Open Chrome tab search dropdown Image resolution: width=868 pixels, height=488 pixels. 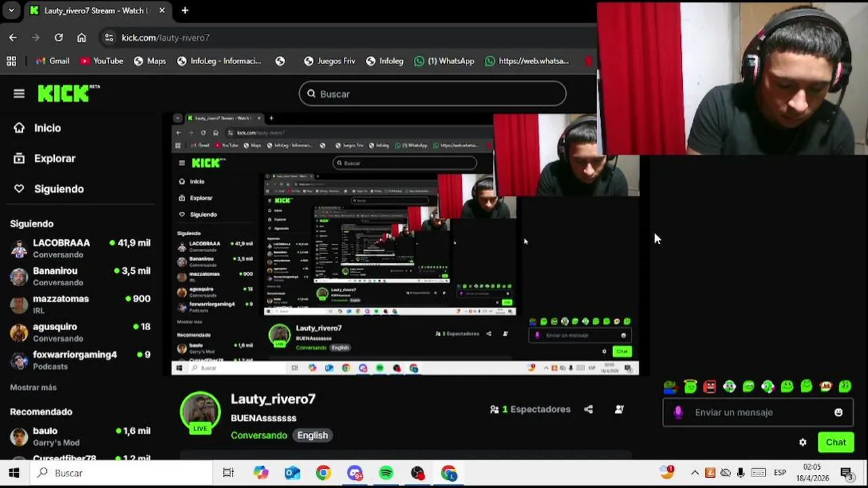pos(11,10)
